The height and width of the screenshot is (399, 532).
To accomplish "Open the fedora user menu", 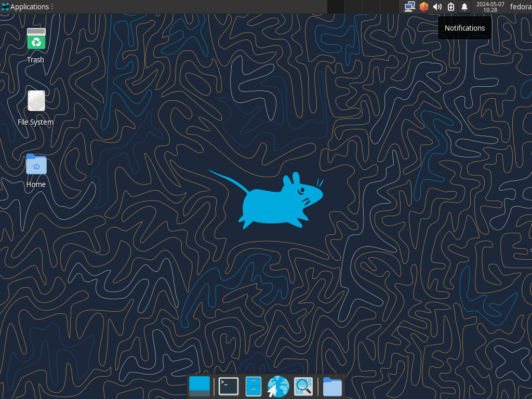I will pyautogui.click(x=521, y=7).
